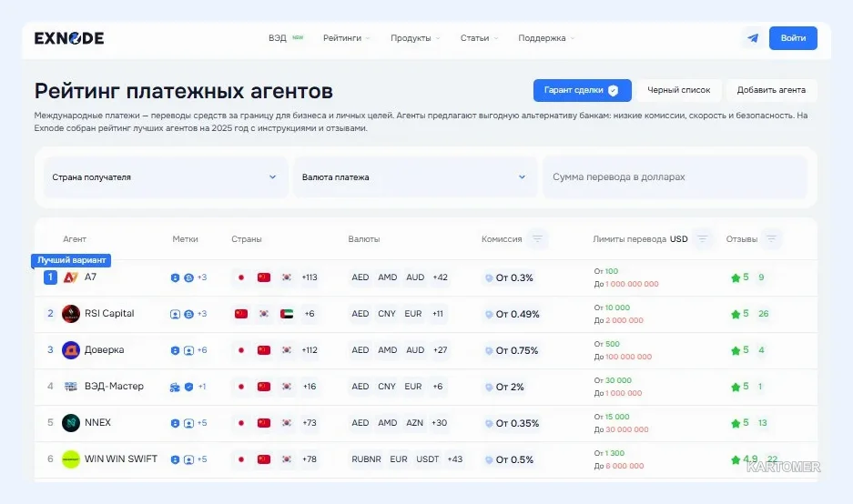
Task: Expand the Рейтинги menu
Action: [x=347, y=38]
